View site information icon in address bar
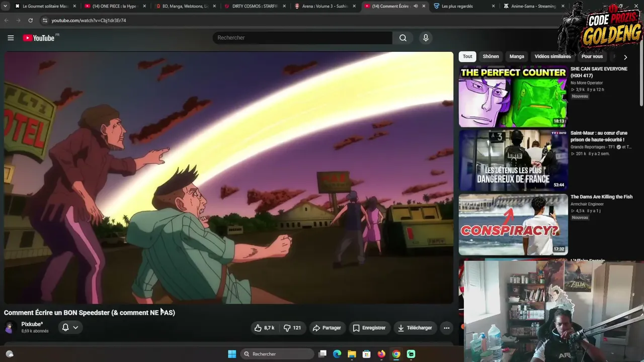The image size is (644, 362). pos(45,20)
